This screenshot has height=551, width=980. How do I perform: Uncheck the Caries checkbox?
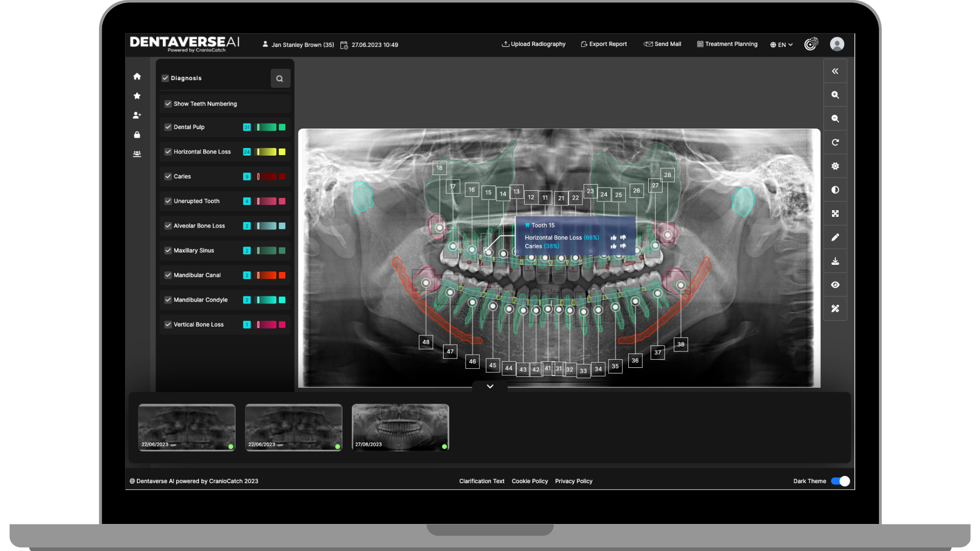coord(168,177)
